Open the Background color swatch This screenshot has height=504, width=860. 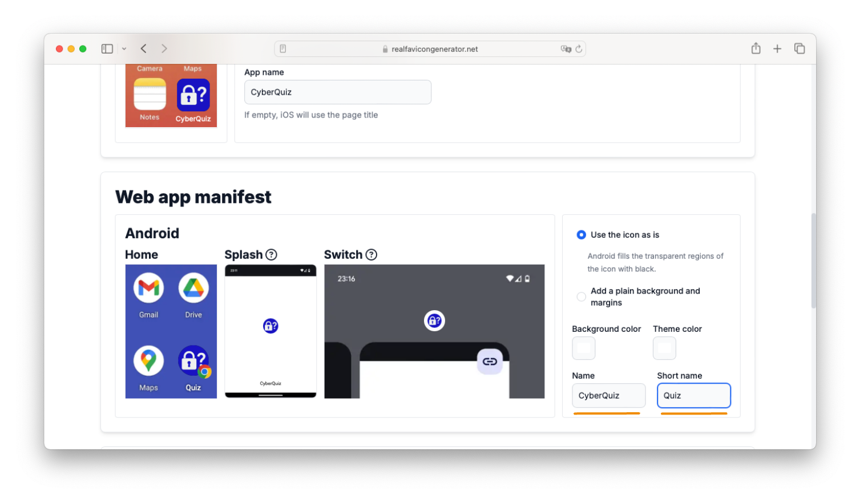[583, 348]
